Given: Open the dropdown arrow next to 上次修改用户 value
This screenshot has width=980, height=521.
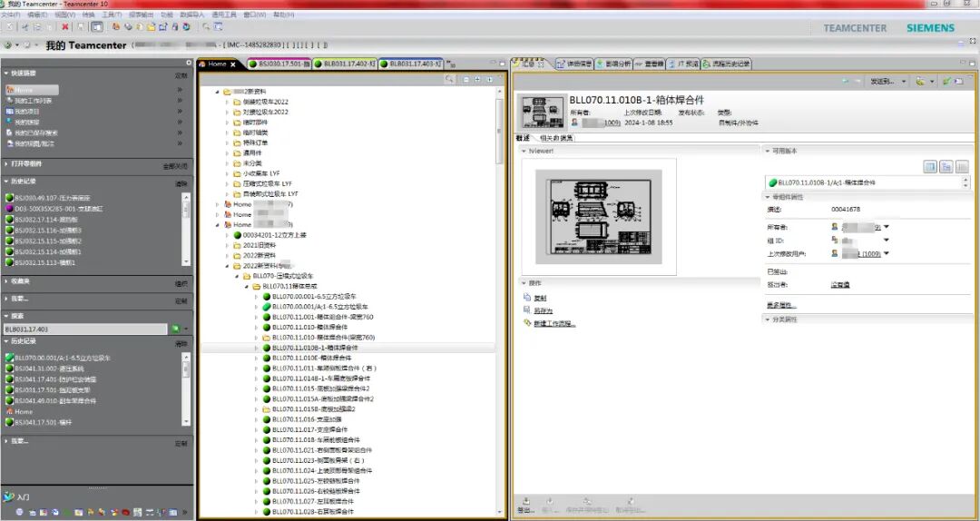Looking at the screenshot, I should 887,253.
